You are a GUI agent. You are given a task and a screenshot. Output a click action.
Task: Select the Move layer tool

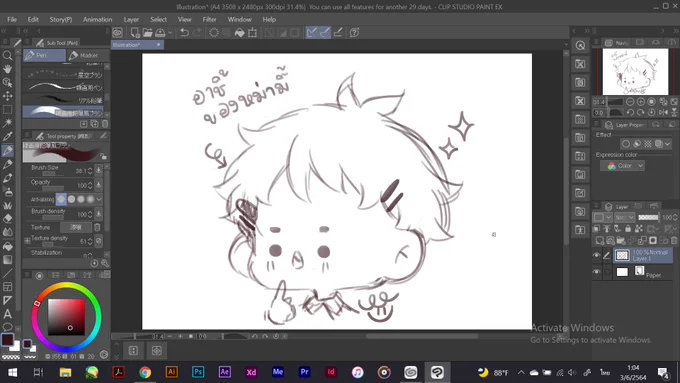7,96
